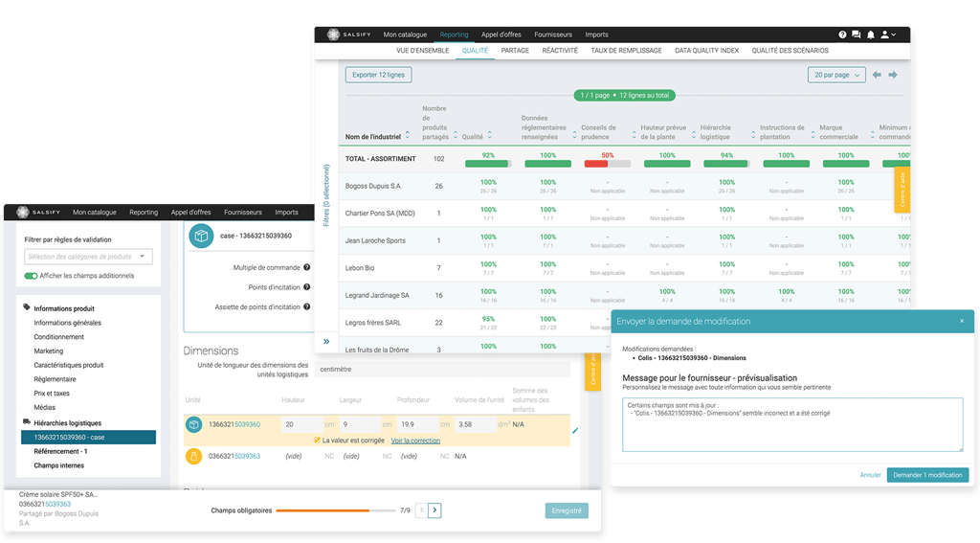This screenshot has width=980, height=543.
Task: Go to previous page arrow in report
Action: 877,75
